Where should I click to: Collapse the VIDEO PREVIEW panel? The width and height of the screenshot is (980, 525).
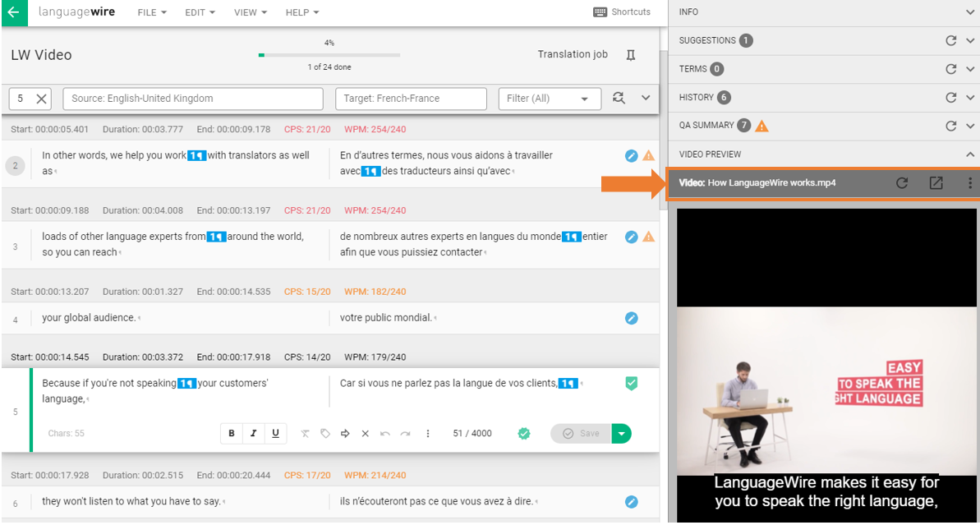click(x=969, y=154)
